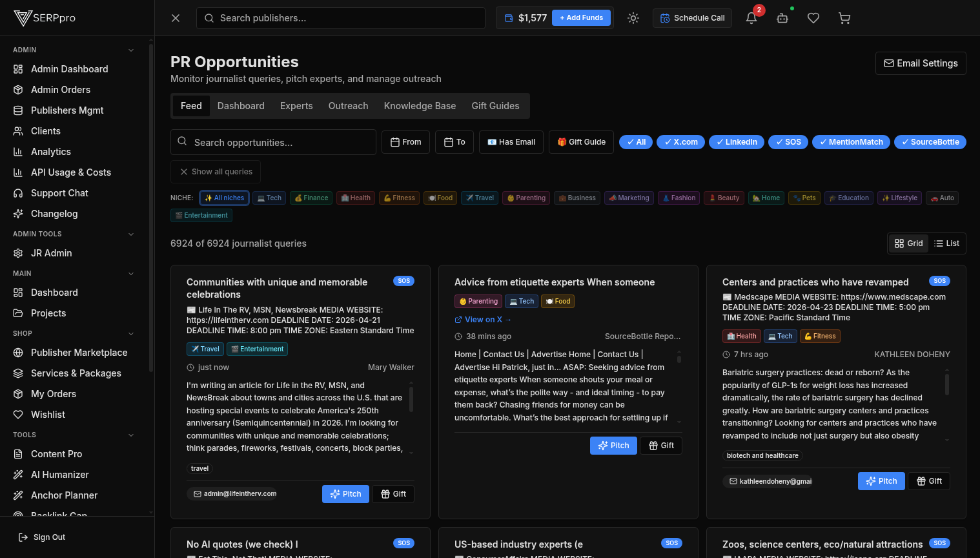The width and height of the screenshot is (980, 558).
Task: Open Support Chat from the sidebar
Action: [59, 192]
